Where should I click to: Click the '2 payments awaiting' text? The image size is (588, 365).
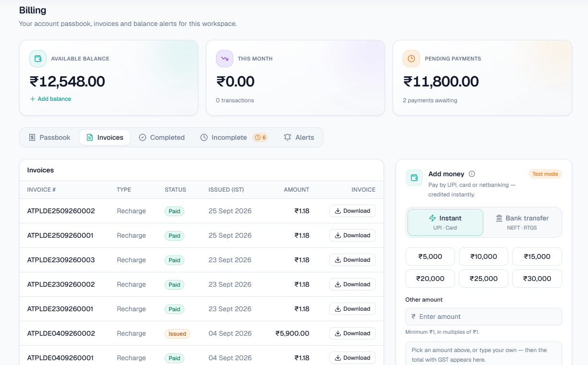[430, 100]
